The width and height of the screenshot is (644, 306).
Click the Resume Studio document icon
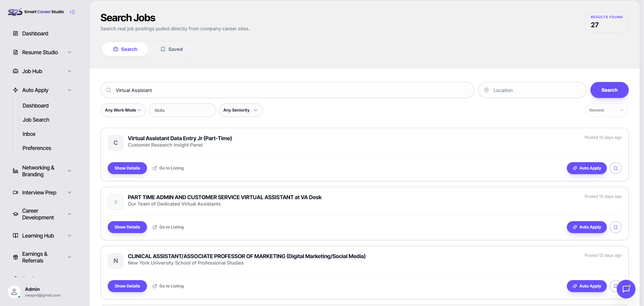point(16,52)
